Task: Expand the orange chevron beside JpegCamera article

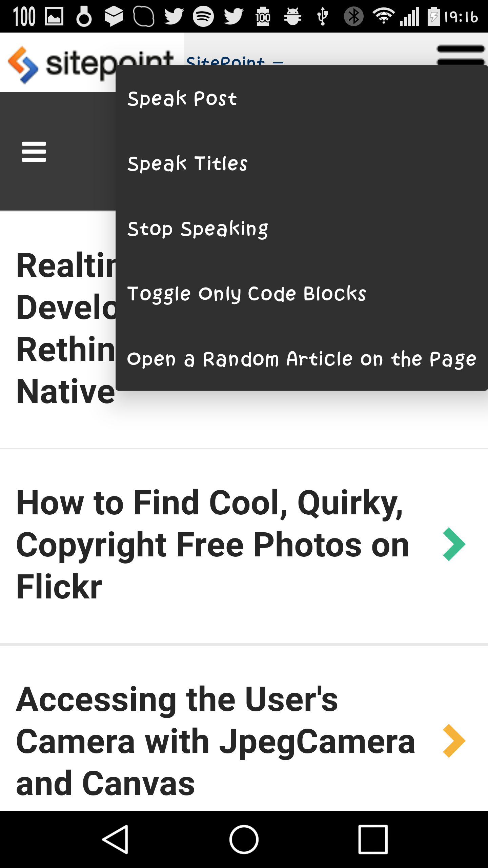Action: coord(454,741)
